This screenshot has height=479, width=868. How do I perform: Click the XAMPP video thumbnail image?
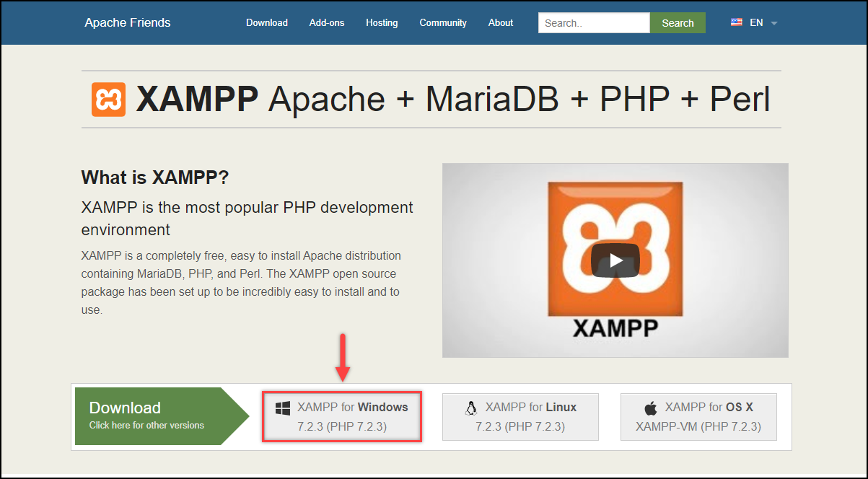click(x=615, y=260)
